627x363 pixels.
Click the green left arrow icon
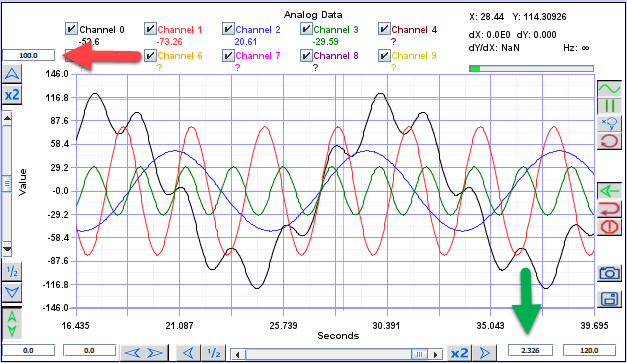click(609, 191)
